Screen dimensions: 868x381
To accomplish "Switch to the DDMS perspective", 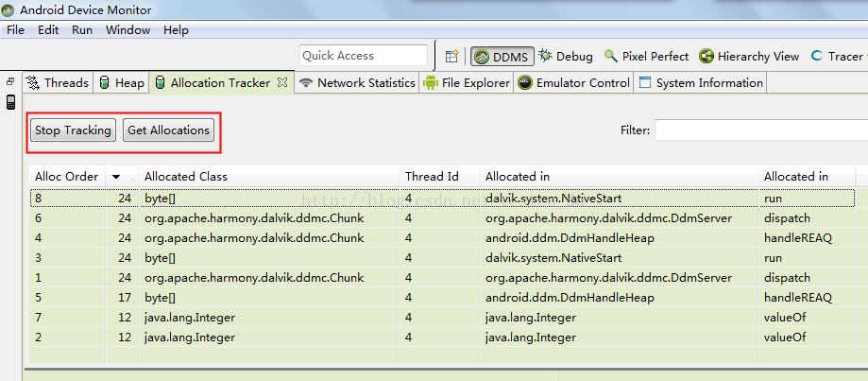I will click(x=502, y=56).
